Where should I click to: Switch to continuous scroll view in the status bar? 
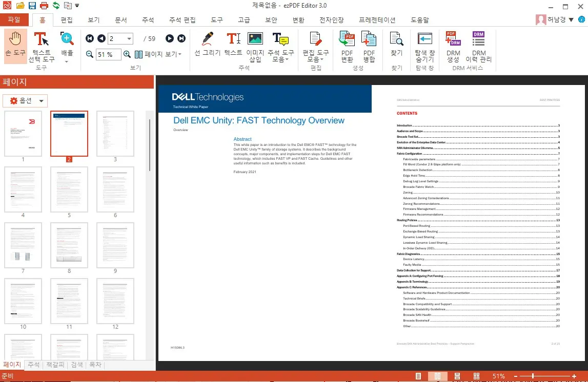(457, 376)
